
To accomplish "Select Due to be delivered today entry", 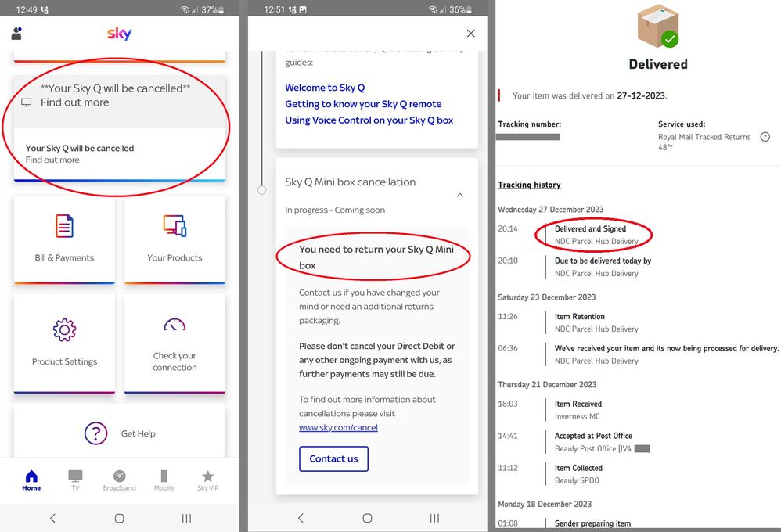I will [603, 267].
